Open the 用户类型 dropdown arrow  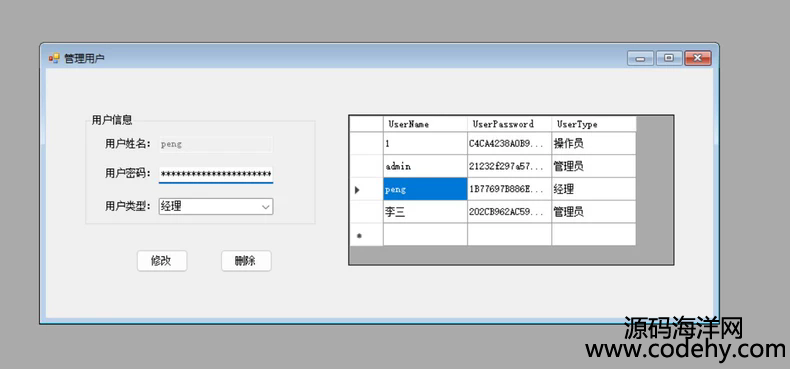266,207
